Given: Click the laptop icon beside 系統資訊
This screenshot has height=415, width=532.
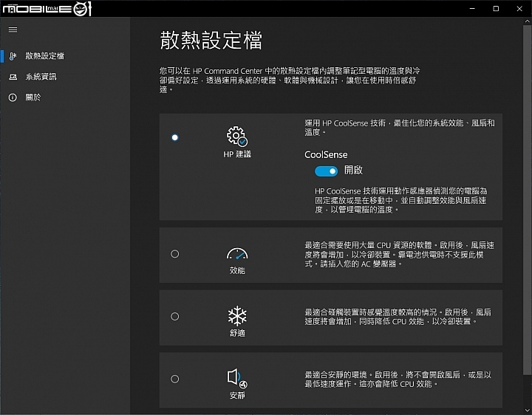Looking at the screenshot, I should [x=13, y=77].
